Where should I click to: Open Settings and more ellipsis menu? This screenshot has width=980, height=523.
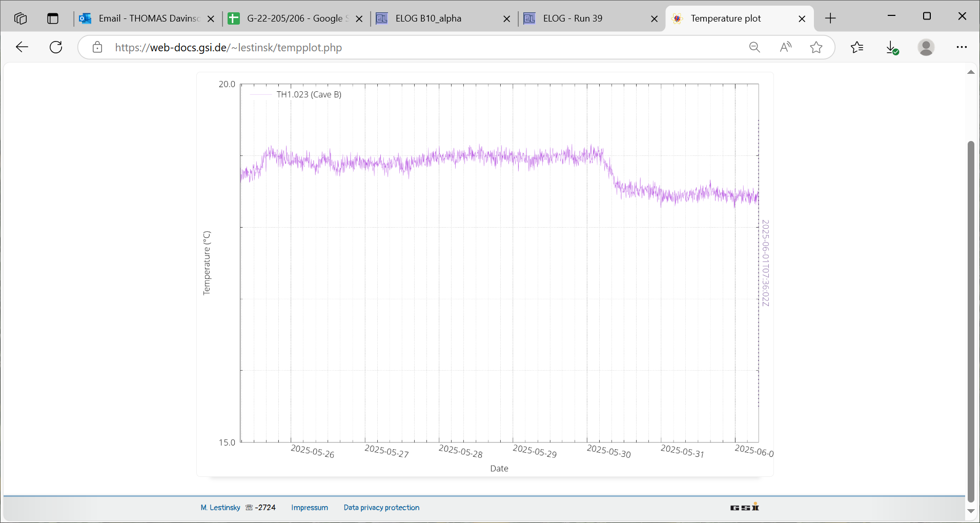[962, 48]
